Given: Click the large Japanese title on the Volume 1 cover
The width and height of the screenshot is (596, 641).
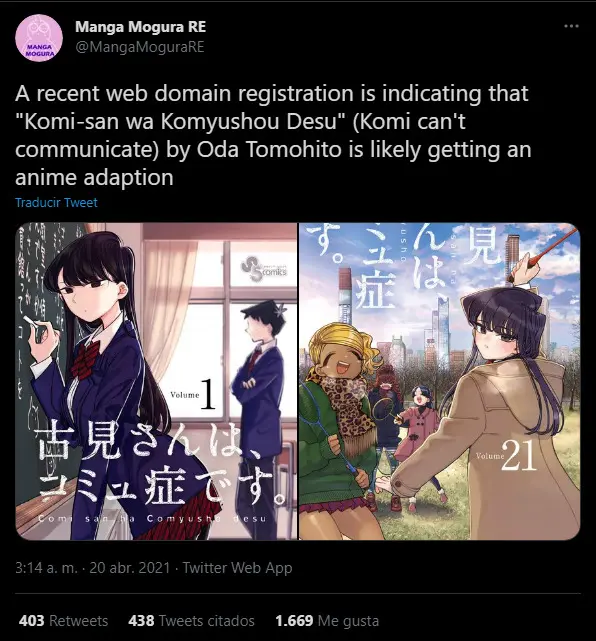Looking at the screenshot, I should point(161,464).
